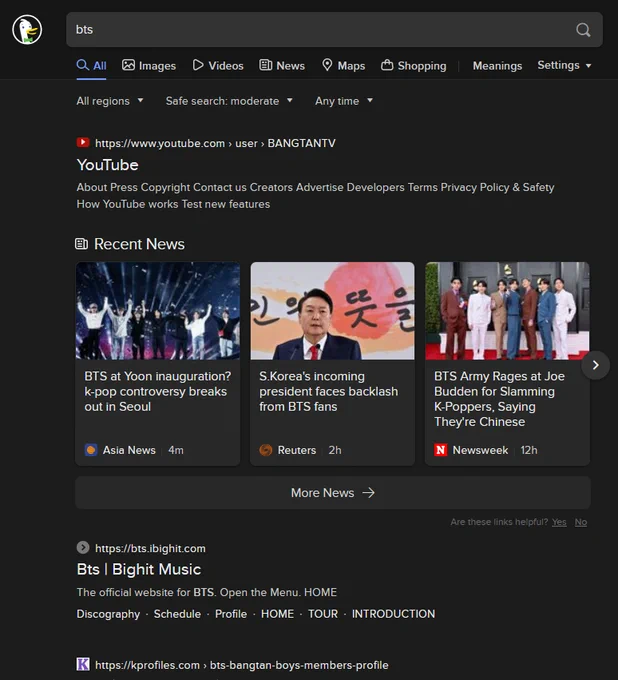This screenshot has width=618, height=680.
Task: Switch to the News tab
Action: point(282,65)
